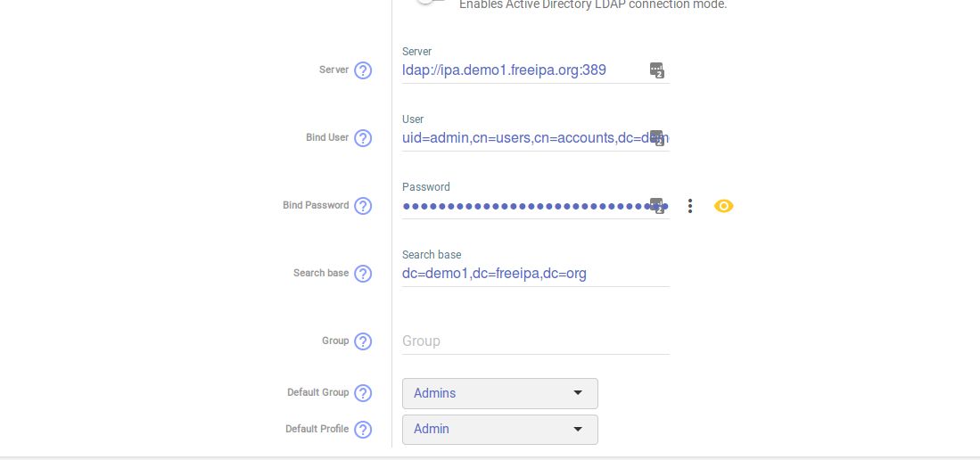Show password with yellow eye icon
The width and height of the screenshot is (980, 460).
(x=724, y=206)
